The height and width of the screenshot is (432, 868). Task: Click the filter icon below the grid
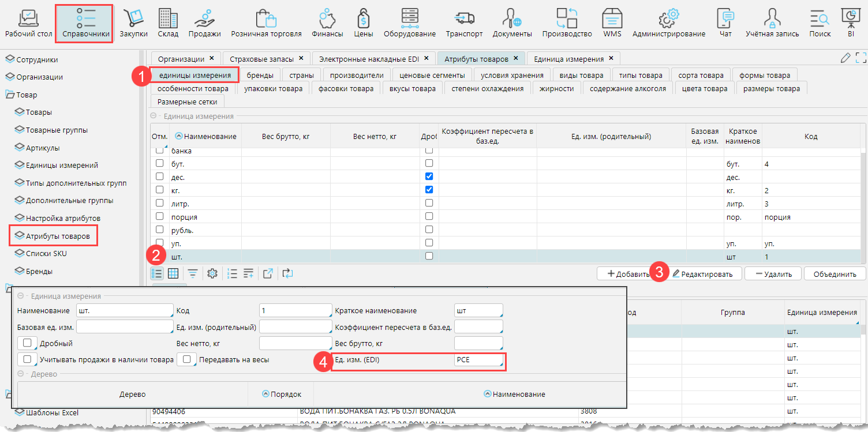pos(192,273)
